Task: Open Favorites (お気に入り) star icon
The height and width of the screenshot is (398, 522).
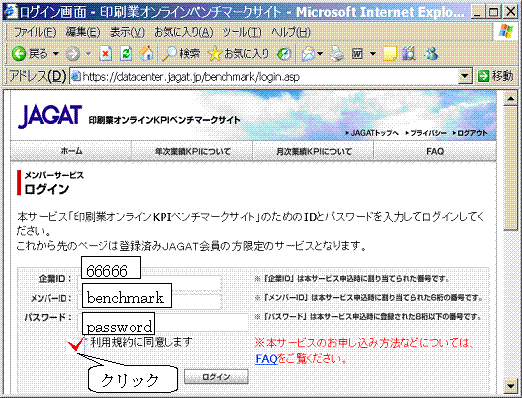Action: 215,53
